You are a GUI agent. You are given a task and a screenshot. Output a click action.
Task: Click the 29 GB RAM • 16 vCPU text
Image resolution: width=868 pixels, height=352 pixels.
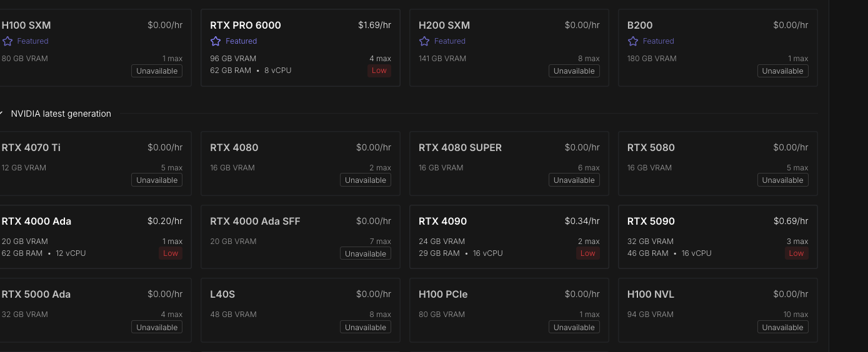click(461, 253)
